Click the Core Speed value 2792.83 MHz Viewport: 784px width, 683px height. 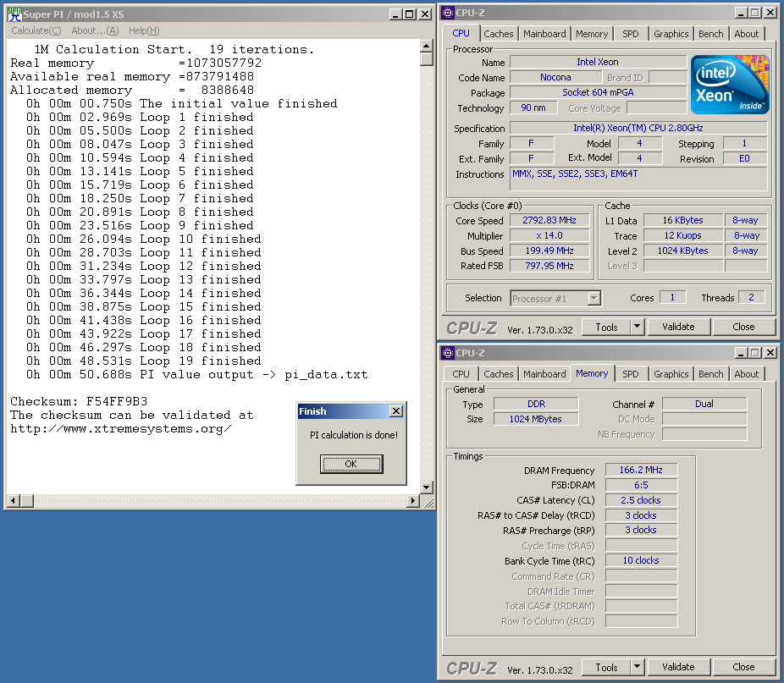(549, 221)
